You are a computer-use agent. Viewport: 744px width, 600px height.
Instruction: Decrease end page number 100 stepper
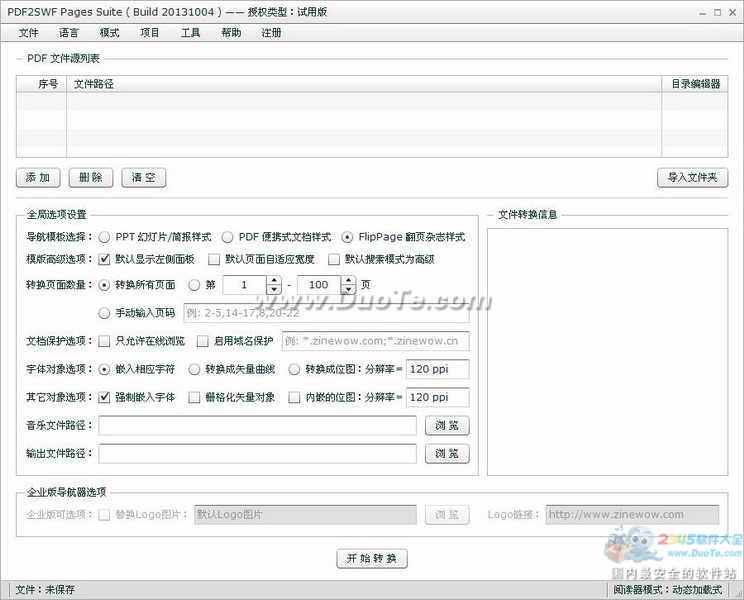click(348, 290)
